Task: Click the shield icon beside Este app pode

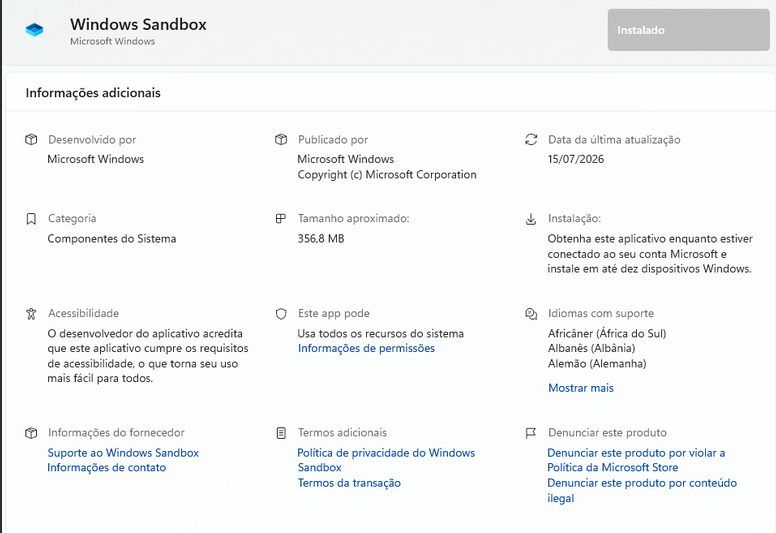Action: point(281,314)
